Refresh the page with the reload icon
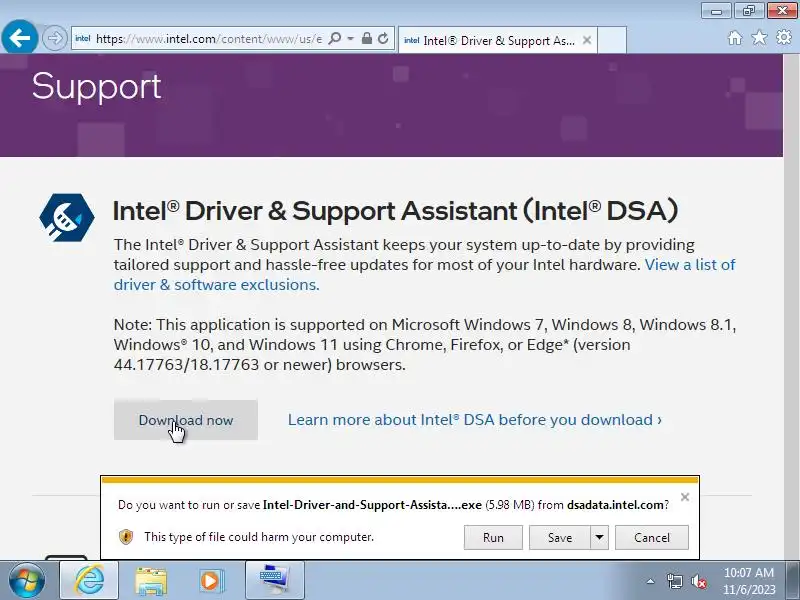Viewport: 800px width, 600px height. tap(383, 38)
